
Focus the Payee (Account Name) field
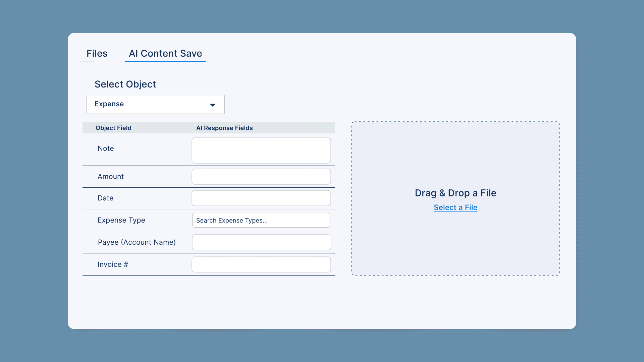261,242
